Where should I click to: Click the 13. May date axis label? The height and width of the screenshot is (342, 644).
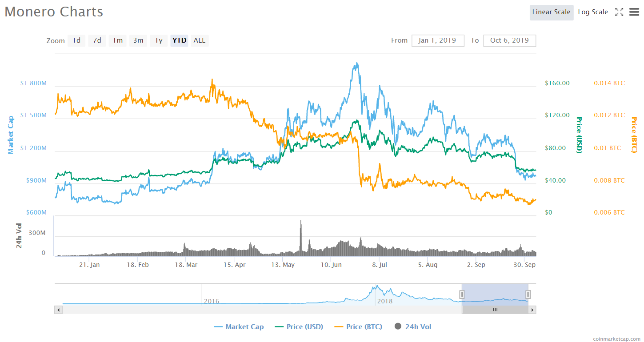(283, 265)
